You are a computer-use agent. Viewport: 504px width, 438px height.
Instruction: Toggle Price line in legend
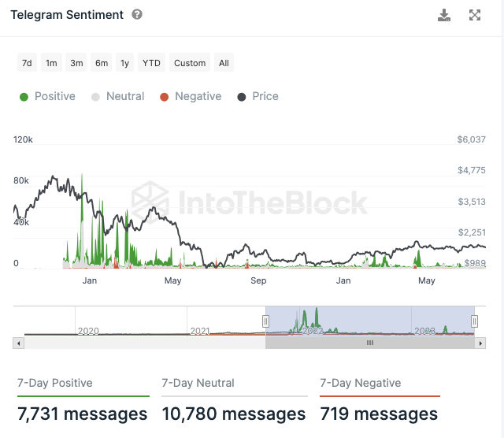[258, 96]
